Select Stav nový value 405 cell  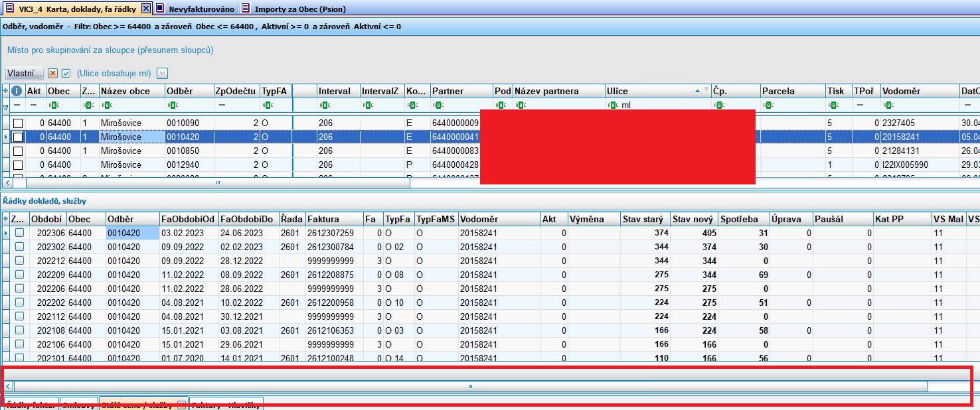pos(694,233)
